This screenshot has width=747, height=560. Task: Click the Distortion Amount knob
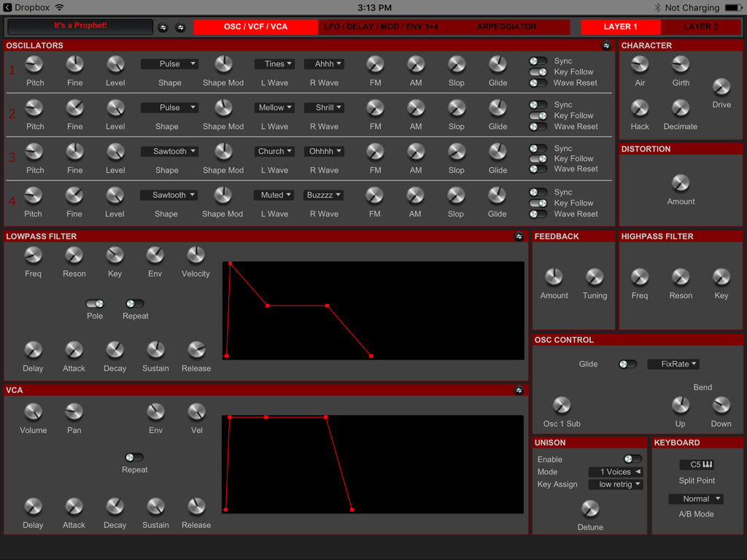[680, 182]
